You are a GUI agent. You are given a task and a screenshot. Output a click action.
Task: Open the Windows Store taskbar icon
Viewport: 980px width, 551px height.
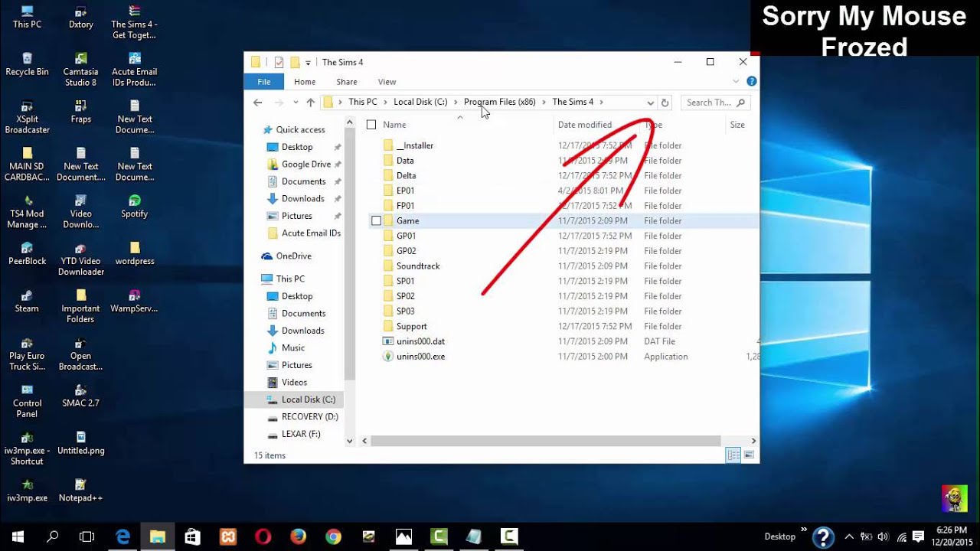pyautogui.click(x=192, y=536)
